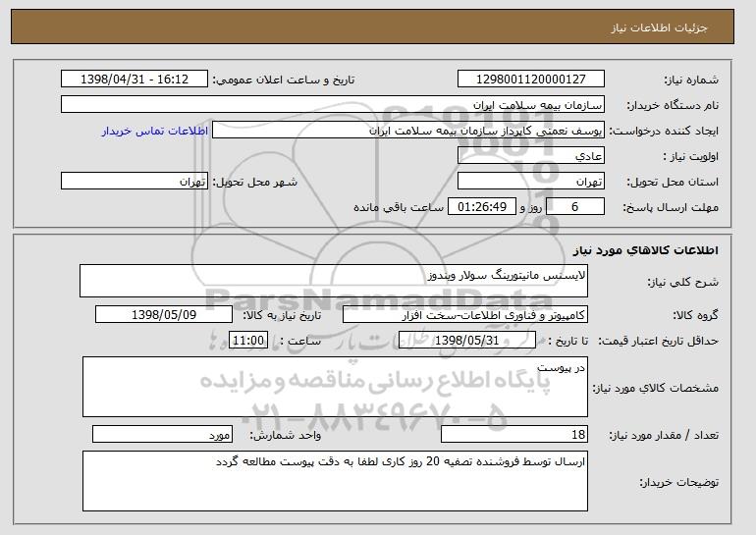The width and height of the screenshot is (756, 535).
Task: Click the section heading اطلاعات کالاهای مورد نیاز
Action: point(646,250)
